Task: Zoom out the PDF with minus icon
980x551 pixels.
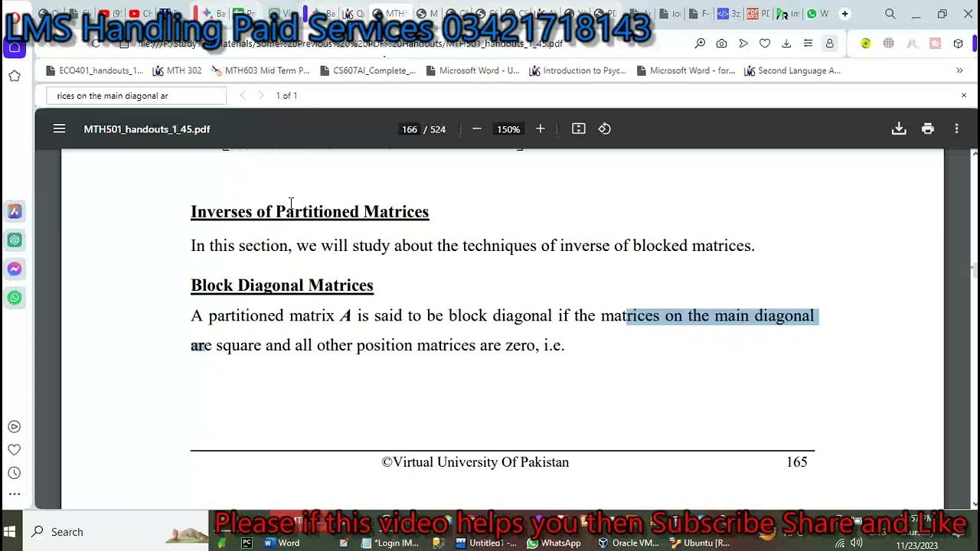Action: 477,129
